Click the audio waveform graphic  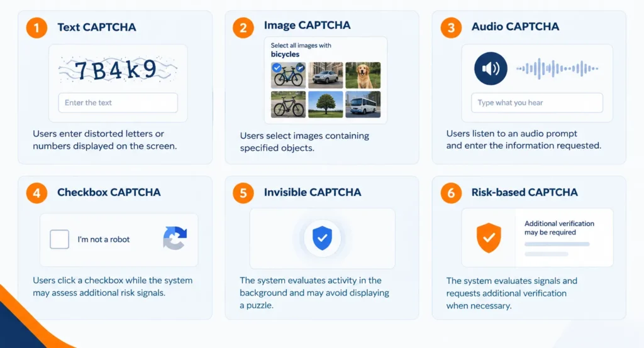point(557,68)
